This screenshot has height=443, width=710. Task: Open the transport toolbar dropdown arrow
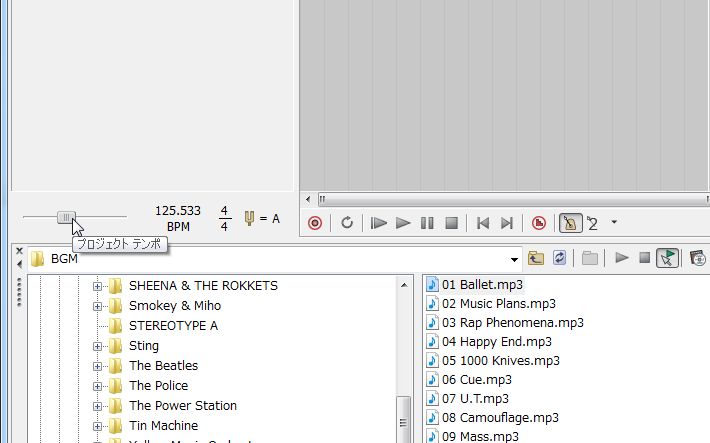point(614,222)
